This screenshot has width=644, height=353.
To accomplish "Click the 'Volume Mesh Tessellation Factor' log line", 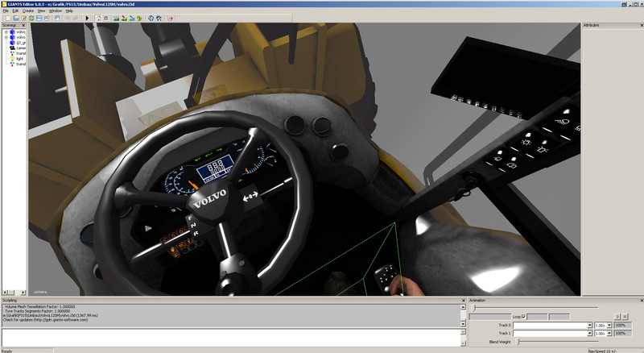I will pyautogui.click(x=39, y=307).
